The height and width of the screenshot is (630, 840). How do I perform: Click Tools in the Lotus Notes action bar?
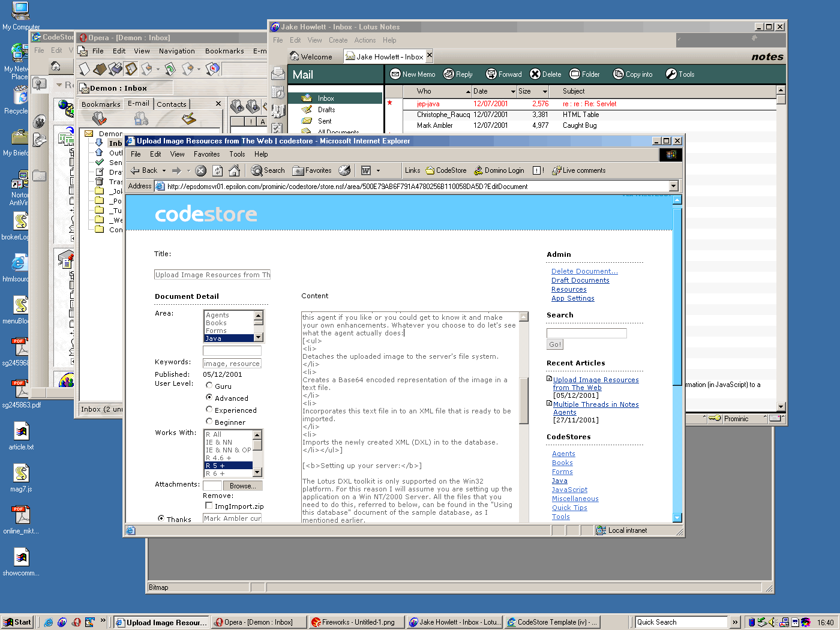[x=680, y=74]
